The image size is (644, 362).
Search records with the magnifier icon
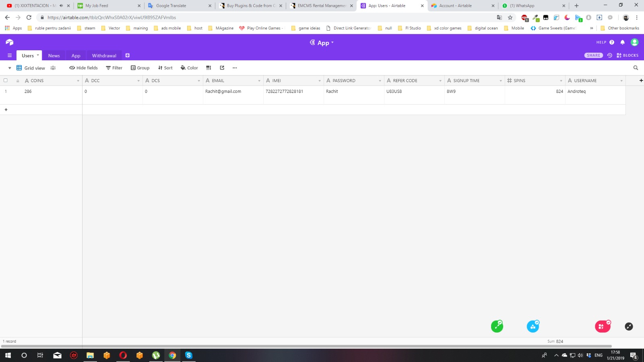point(636,68)
